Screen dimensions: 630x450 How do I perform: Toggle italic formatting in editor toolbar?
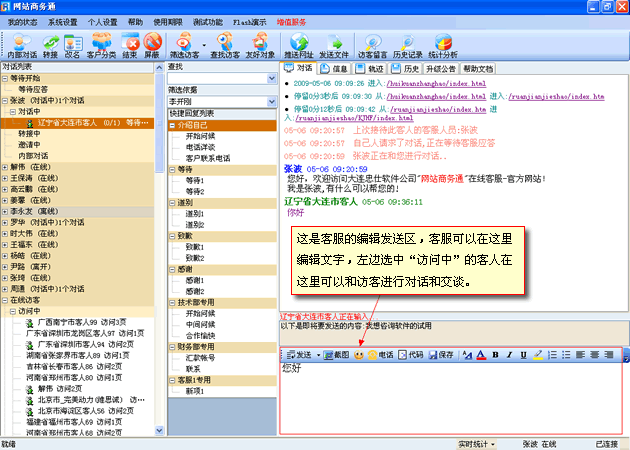pos(509,354)
